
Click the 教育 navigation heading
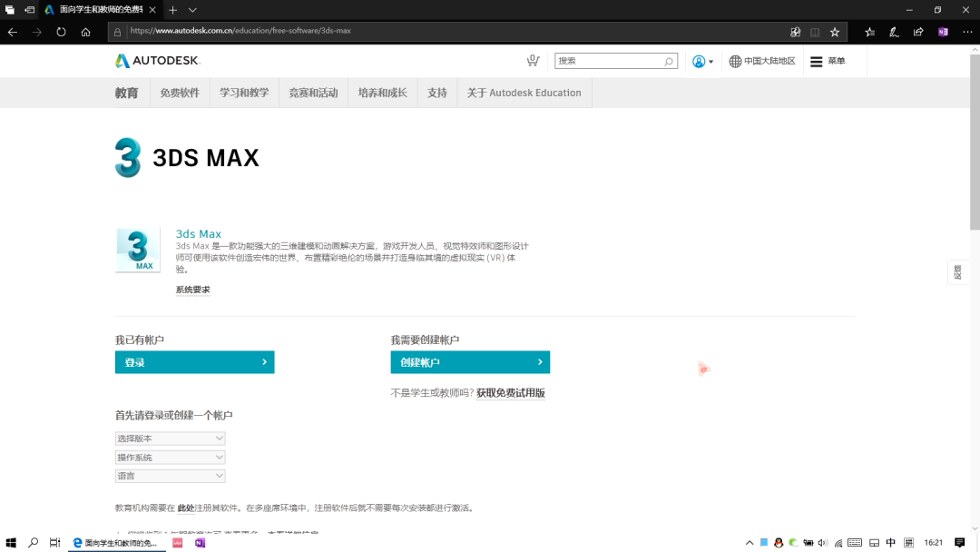click(x=126, y=94)
